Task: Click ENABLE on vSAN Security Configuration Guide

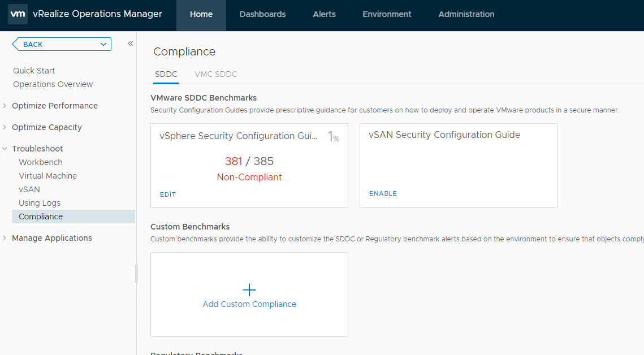Action: pos(383,193)
